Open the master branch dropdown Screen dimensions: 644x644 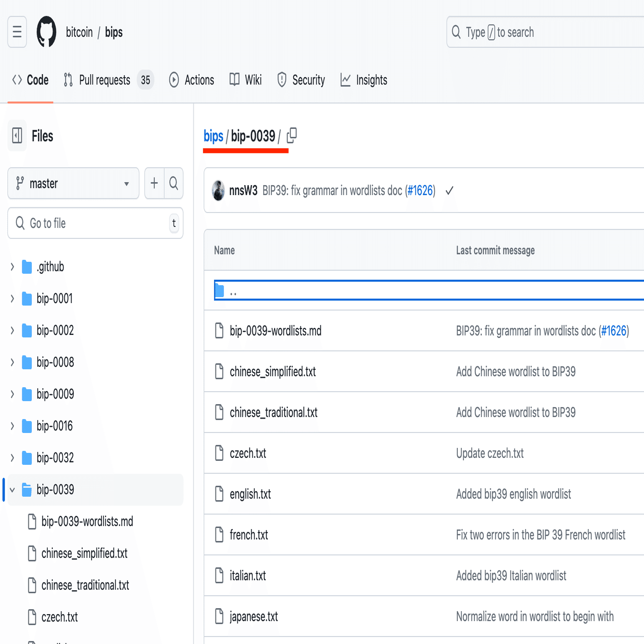pyautogui.click(x=73, y=183)
